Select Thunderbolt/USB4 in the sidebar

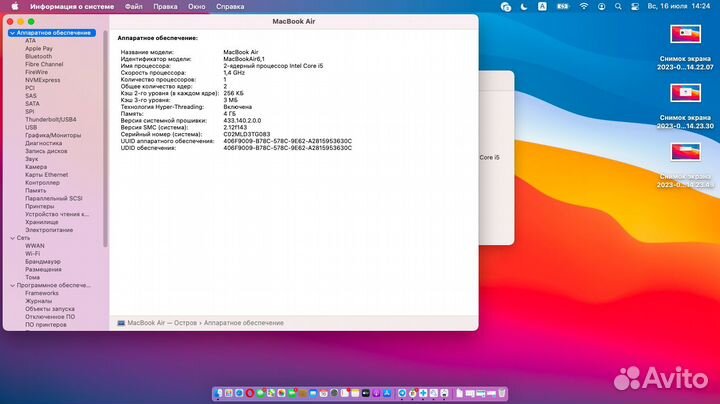click(51, 119)
